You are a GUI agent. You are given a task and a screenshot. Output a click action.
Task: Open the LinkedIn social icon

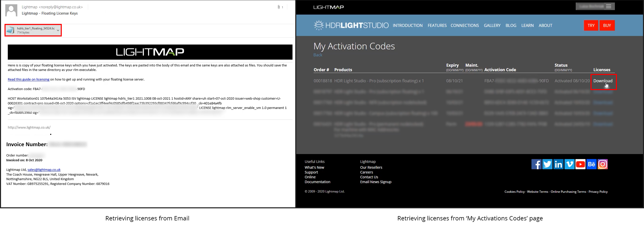(x=558, y=164)
